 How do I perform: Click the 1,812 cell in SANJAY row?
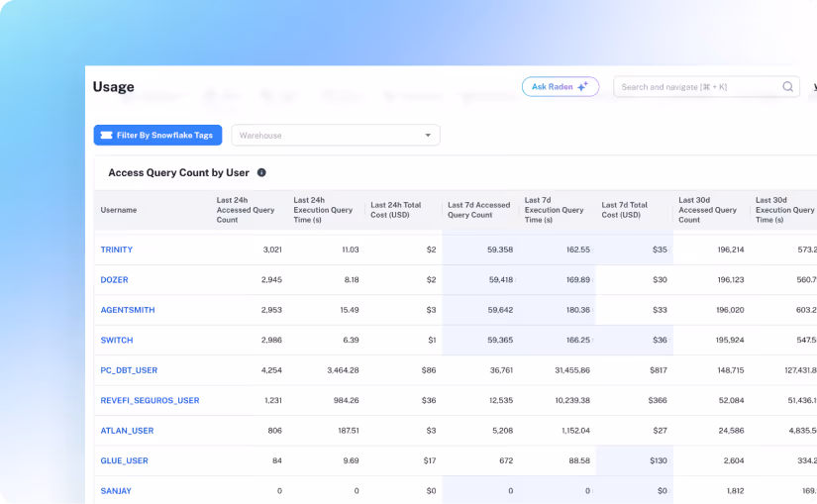click(736, 491)
